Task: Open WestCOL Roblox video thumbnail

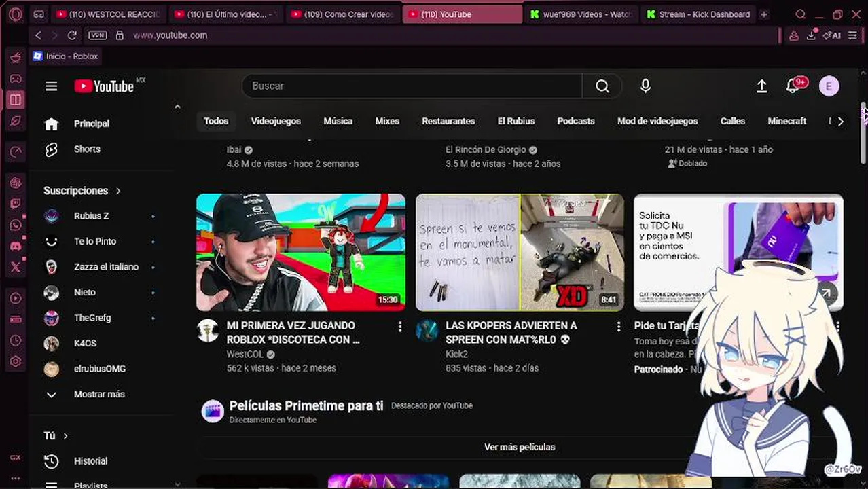Action: tap(301, 253)
